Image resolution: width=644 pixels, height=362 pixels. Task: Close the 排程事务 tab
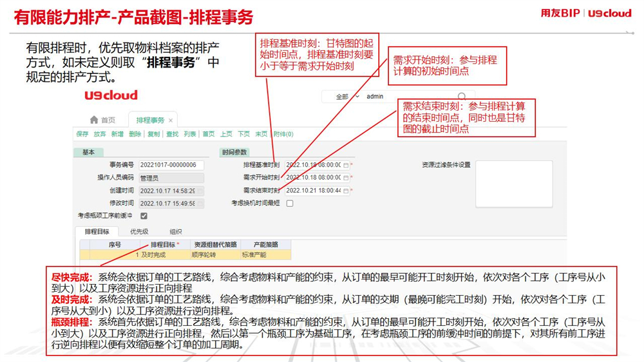(x=171, y=120)
